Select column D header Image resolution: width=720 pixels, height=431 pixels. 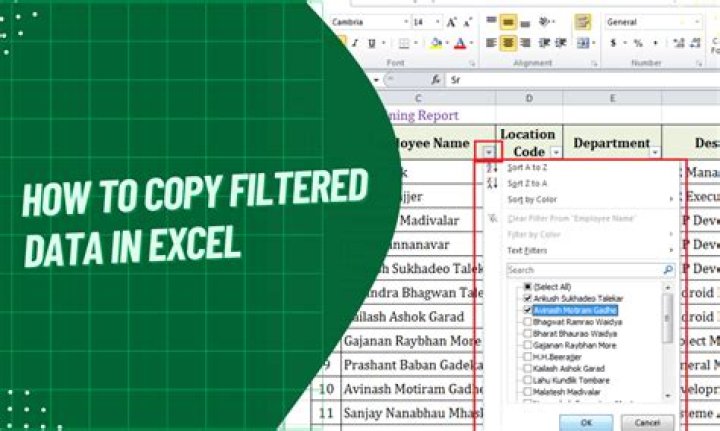tap(529, 98)
